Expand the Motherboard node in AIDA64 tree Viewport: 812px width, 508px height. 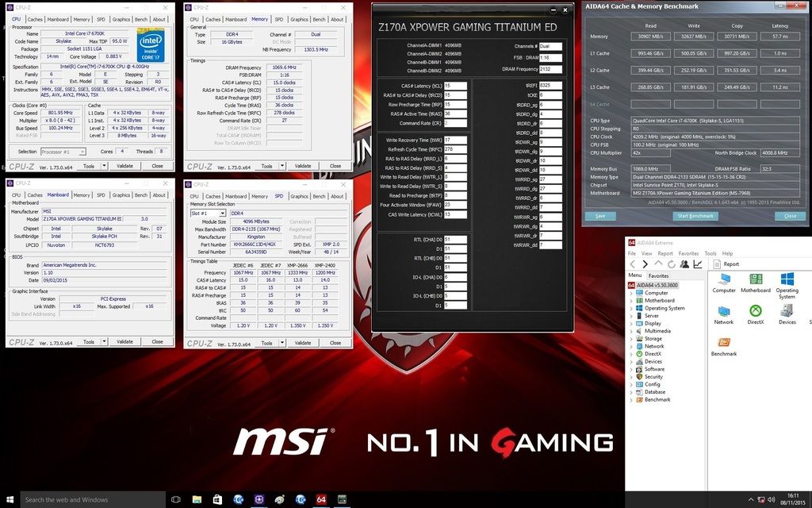(x=631, y=301)
